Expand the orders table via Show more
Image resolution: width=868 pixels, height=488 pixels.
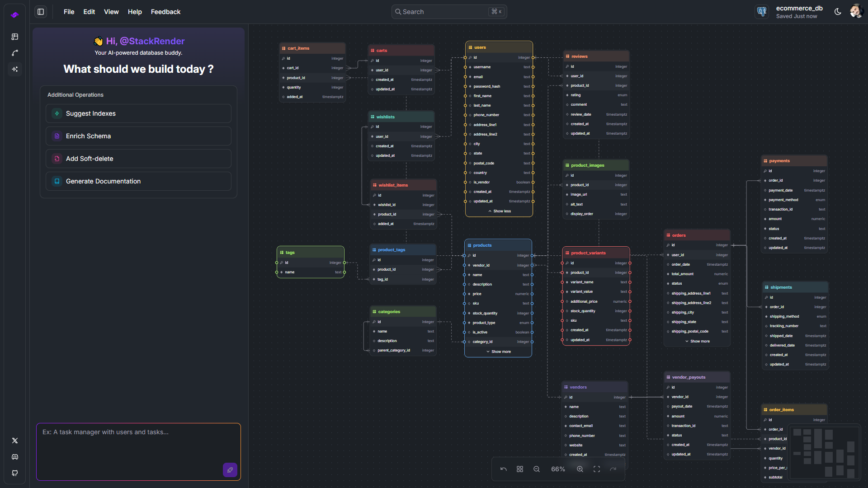coord(697,341)
